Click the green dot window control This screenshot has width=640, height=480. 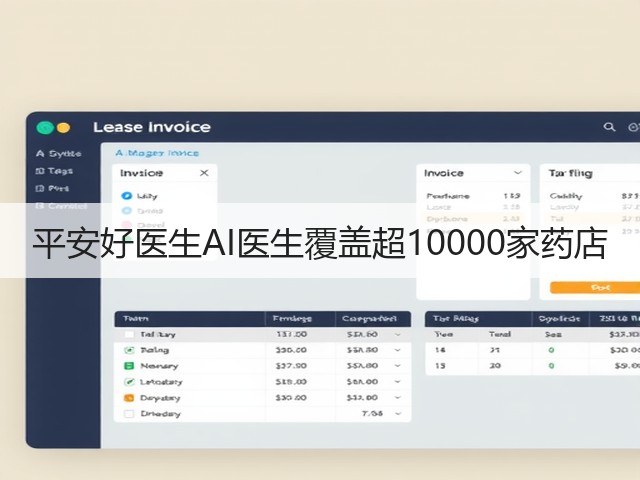[45, 128]
